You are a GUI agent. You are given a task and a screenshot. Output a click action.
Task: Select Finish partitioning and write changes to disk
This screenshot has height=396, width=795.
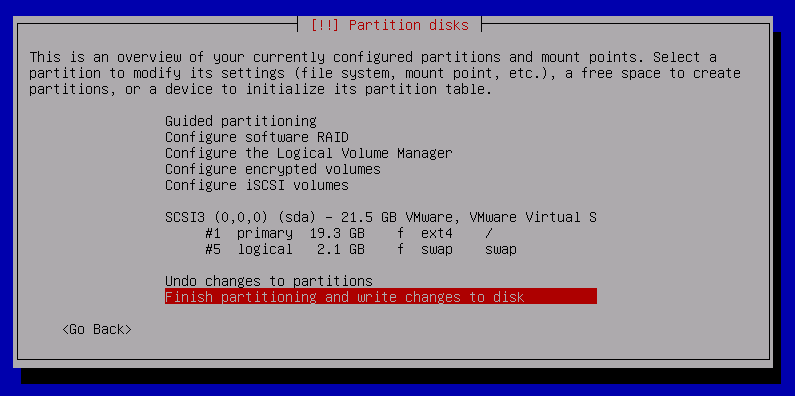pos(381,297)
